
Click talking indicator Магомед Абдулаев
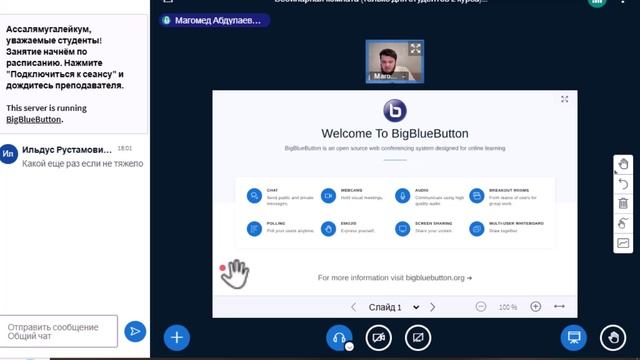(215, 20)
